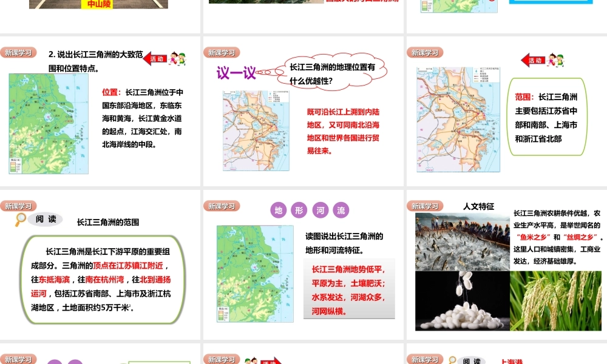Open the orange regional map on the 范围 slide
Image resolution: width=607 pixels, height=364 pixels.
click(x=458, y=120)
